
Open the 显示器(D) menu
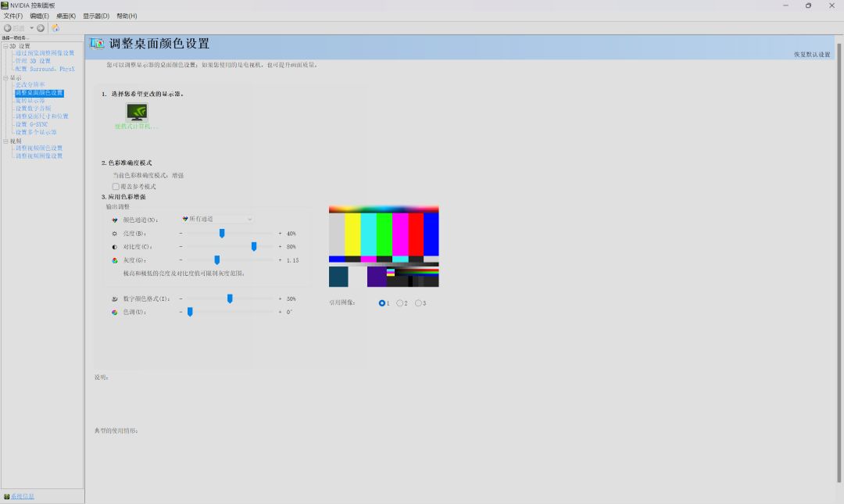point(96,16)
